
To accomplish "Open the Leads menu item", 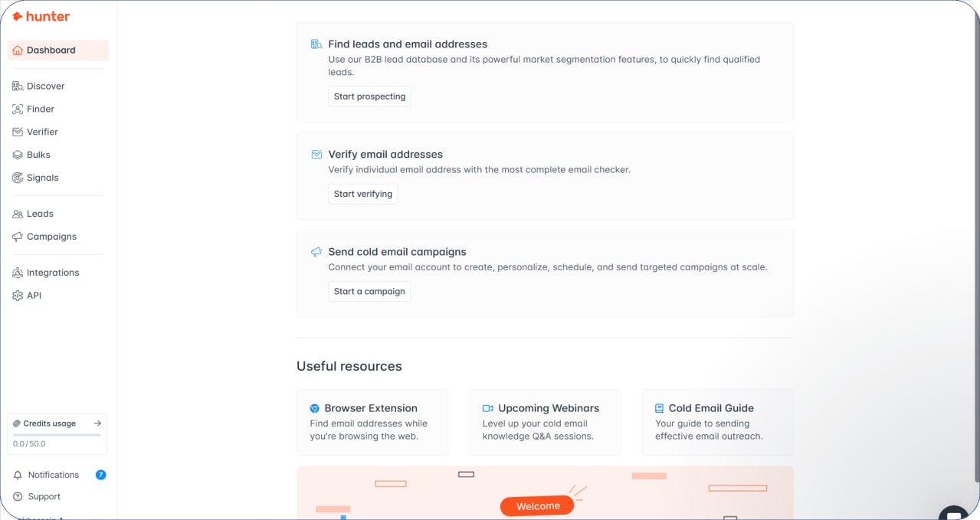I will (40, 214).
